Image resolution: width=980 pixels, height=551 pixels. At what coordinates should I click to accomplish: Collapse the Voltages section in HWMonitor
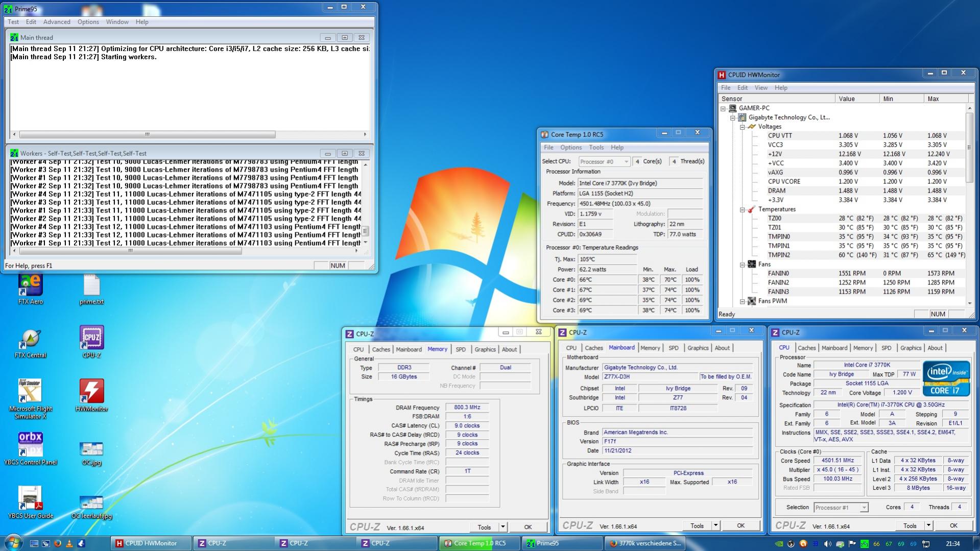coord(743,127)
